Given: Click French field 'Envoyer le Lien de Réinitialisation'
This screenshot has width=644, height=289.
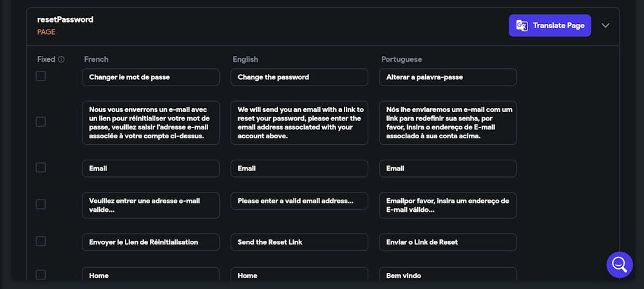Looking at the screenshot, I should (151, 242).
